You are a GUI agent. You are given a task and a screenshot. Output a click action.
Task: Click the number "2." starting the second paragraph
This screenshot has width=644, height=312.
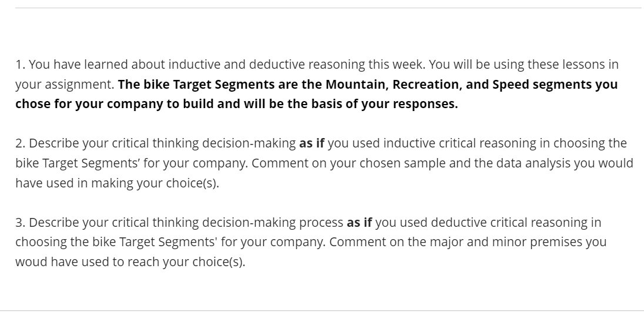(x=21, y=143)
